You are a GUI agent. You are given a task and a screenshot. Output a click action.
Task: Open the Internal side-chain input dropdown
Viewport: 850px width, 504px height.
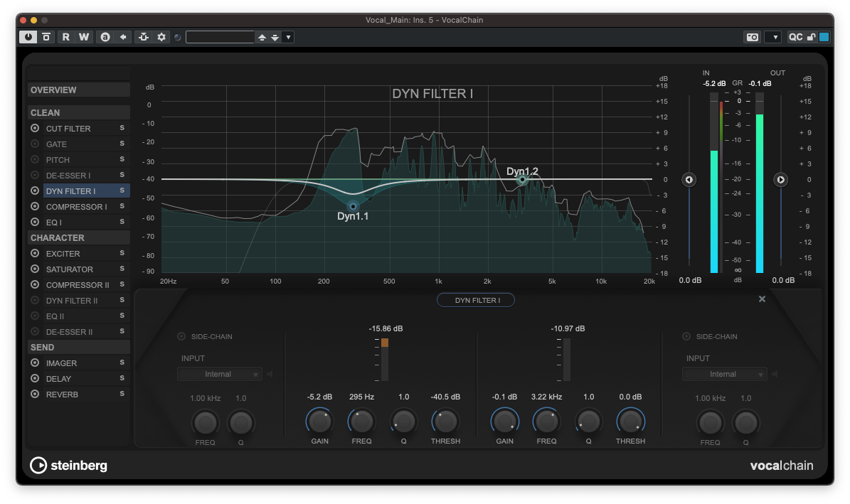coord(219,373)
